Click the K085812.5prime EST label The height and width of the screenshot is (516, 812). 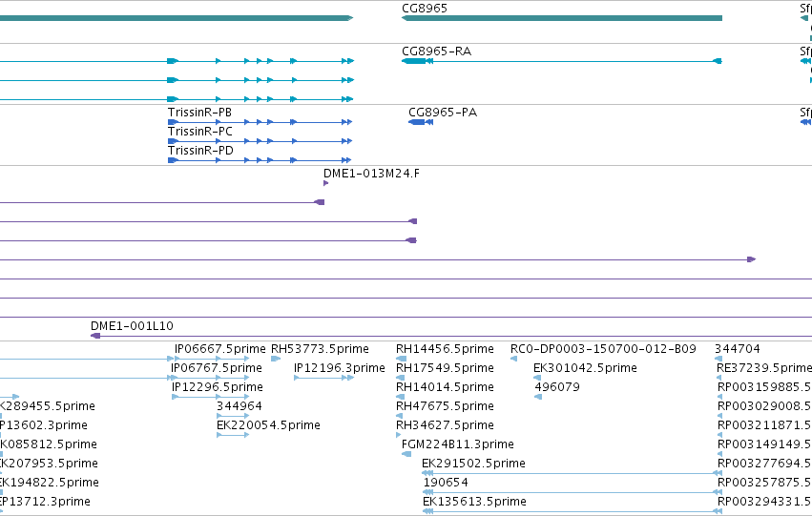click(x=48, y=444)
